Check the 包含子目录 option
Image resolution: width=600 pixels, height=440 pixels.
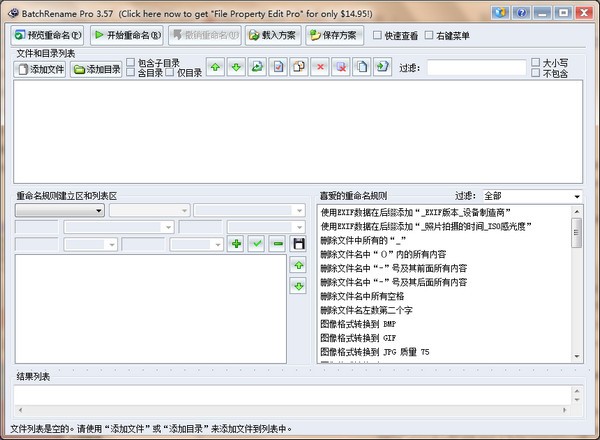(x=131, y=63)
